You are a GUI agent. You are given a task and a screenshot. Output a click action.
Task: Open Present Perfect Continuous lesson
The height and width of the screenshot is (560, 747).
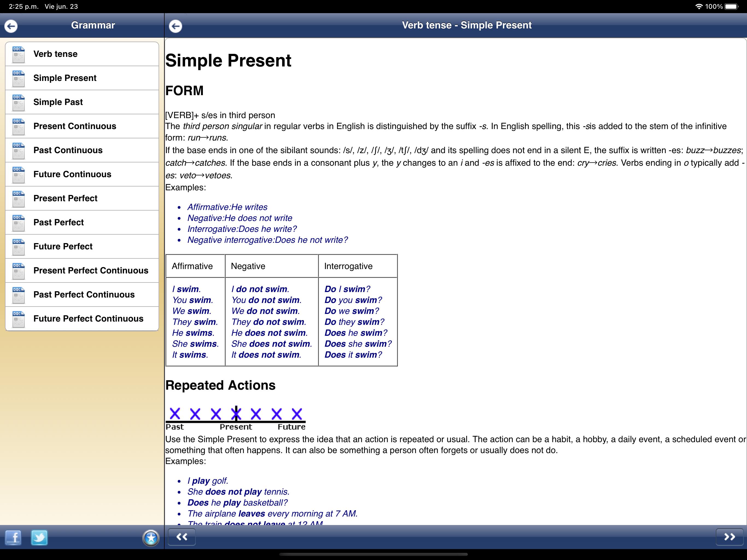pos(82,270)
